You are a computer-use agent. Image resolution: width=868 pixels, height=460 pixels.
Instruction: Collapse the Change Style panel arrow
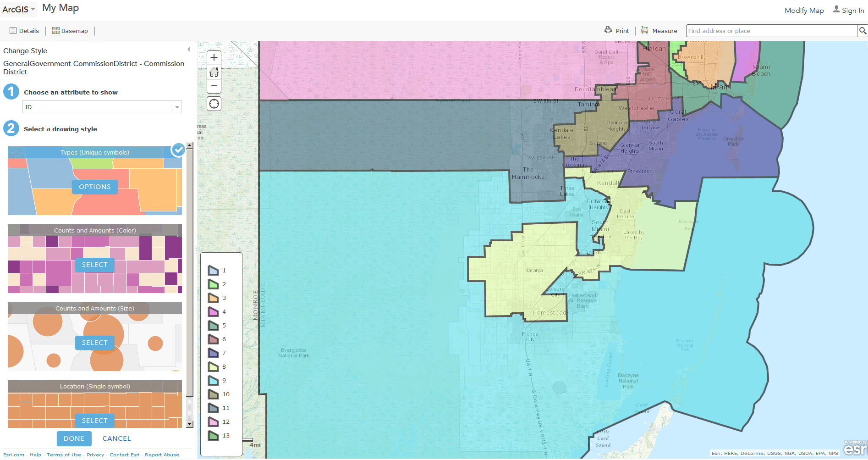click(x=189, y=49)
